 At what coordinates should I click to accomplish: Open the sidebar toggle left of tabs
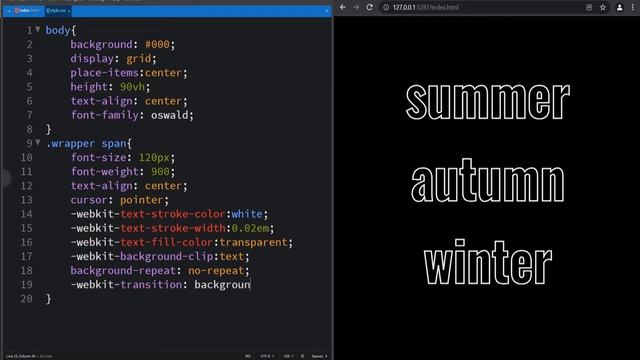(x=9, y=11)
